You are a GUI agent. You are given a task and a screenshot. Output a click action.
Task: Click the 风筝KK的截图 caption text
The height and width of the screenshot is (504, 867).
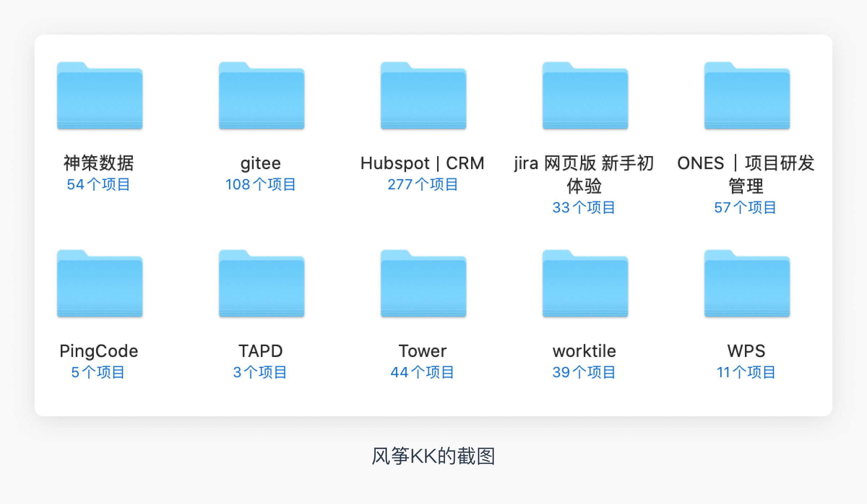click(x=433, y=456)
